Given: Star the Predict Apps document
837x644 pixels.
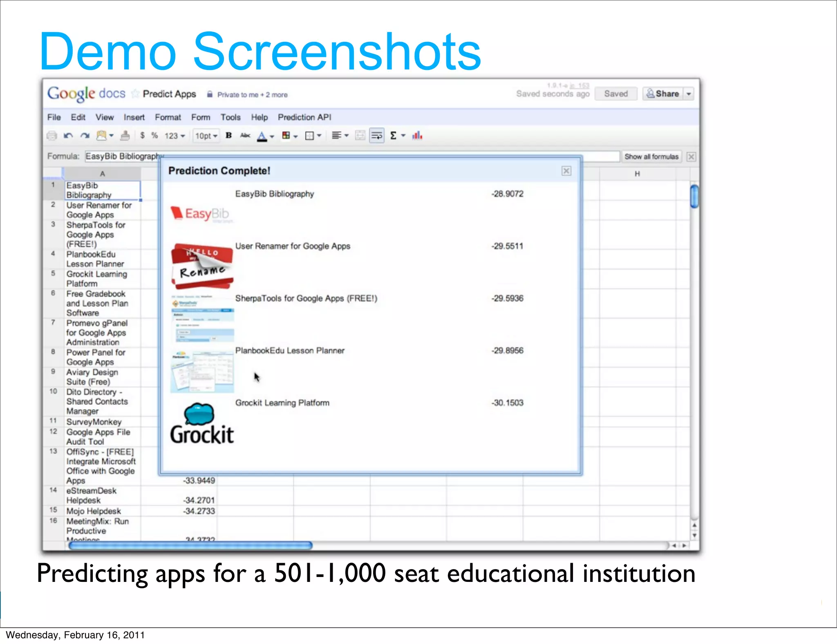Looking at the screenshot, I should [x=135, y=94].
